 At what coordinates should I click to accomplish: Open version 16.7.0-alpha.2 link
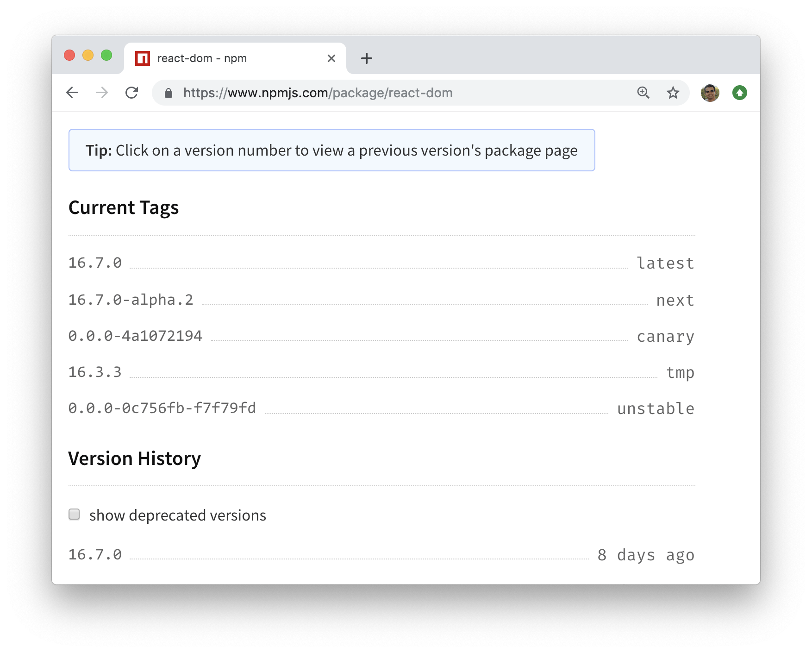[x=131, y=300]
